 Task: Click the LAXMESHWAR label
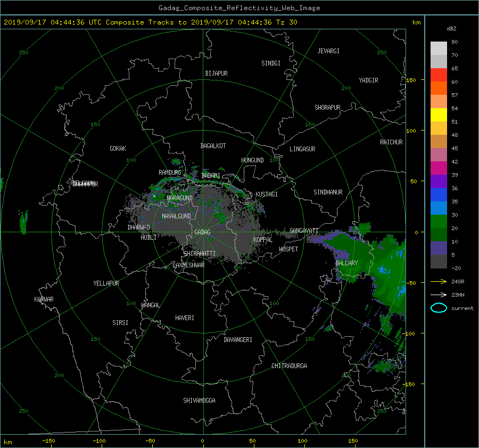(188, 265)
